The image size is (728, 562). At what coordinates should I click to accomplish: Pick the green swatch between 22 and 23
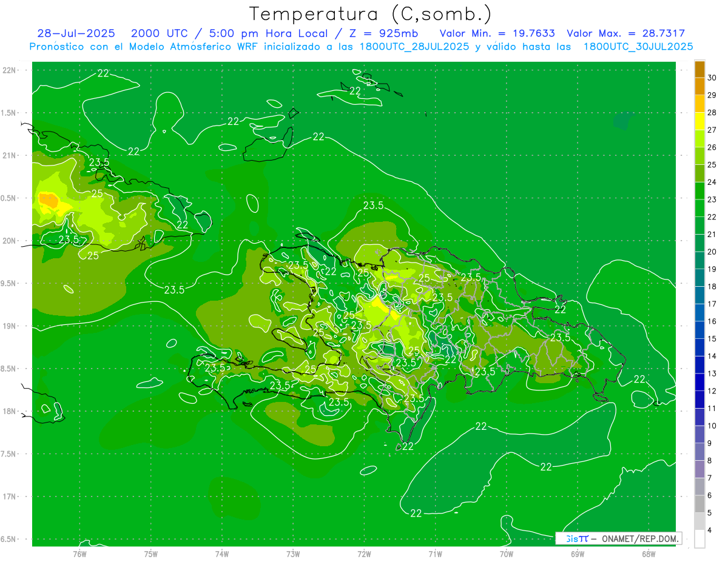click(699, 208)
